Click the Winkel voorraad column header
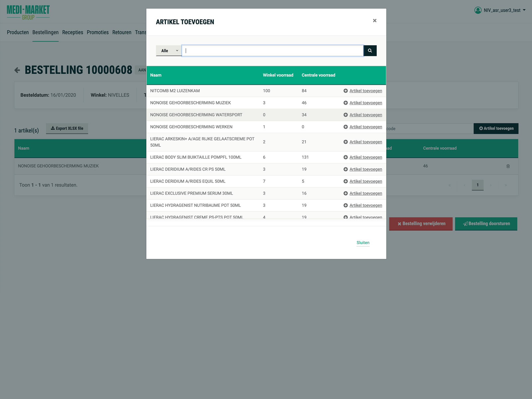This screenshot has height=399, width=532. [x=278, y=75]
